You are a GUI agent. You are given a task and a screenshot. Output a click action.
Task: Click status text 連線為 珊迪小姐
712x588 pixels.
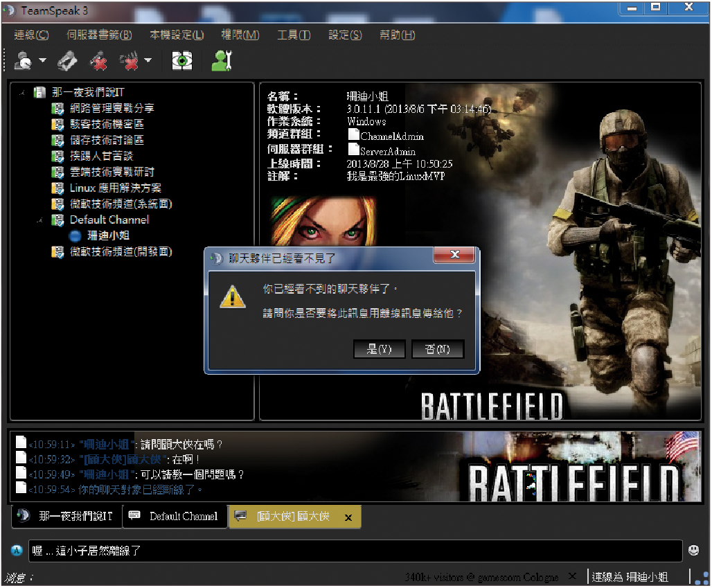(630, 577)
